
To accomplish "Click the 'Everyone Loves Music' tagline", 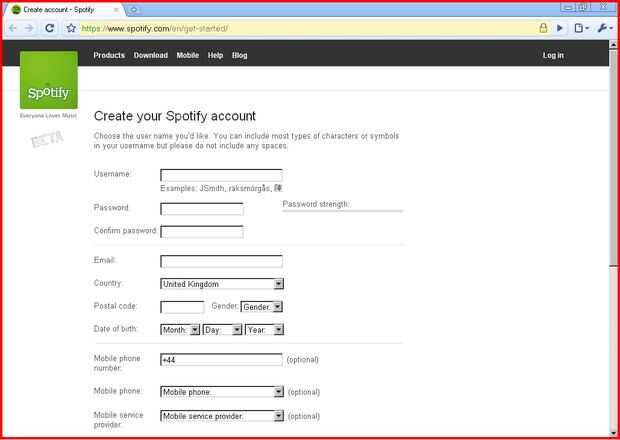I will [x=49, y=116].
